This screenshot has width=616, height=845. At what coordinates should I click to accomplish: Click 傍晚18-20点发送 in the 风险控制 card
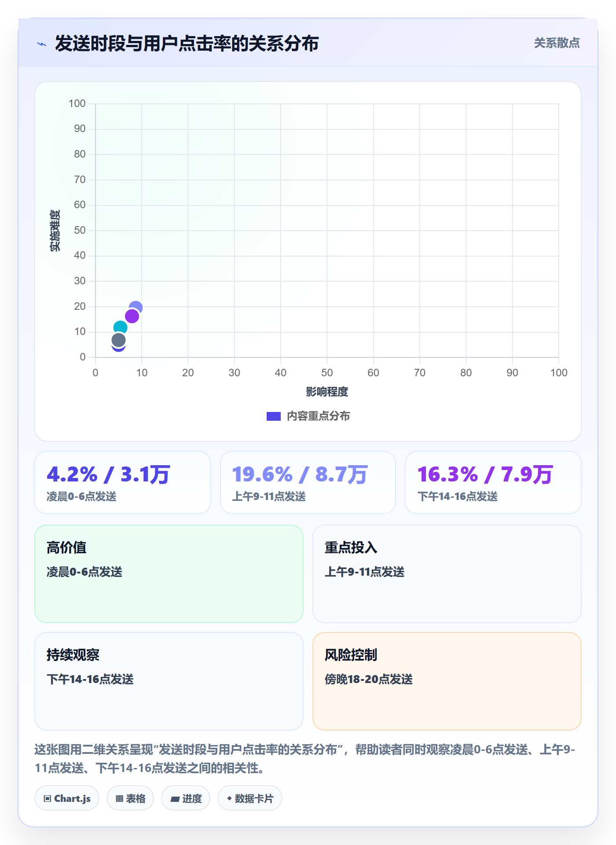pyautogui.click(x=369, y=679)
